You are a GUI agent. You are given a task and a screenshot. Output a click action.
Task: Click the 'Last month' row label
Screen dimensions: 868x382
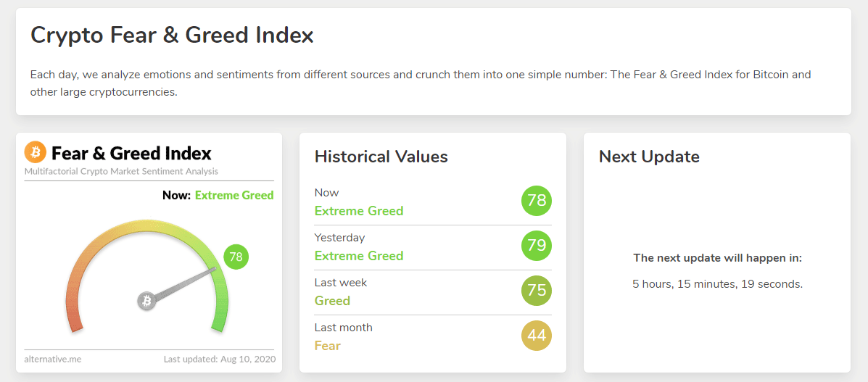click(343, 327)
